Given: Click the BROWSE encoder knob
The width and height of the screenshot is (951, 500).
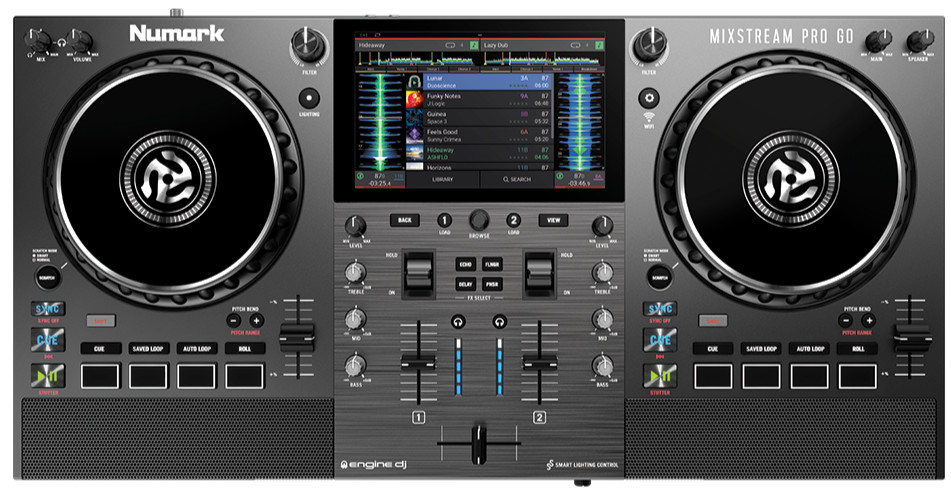Looking at the screenshot, I should pos(479,220).
